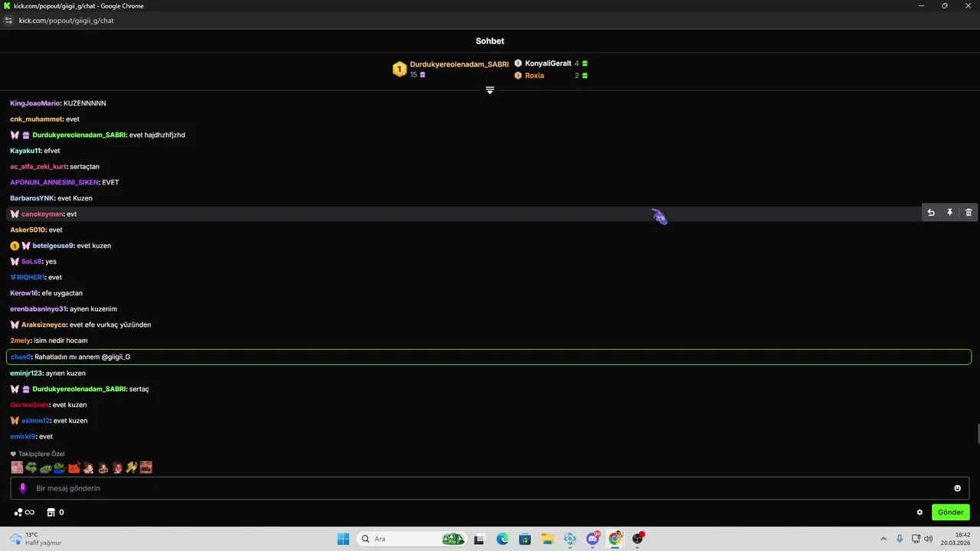Open Discord from the taskbar

(593, 539)
